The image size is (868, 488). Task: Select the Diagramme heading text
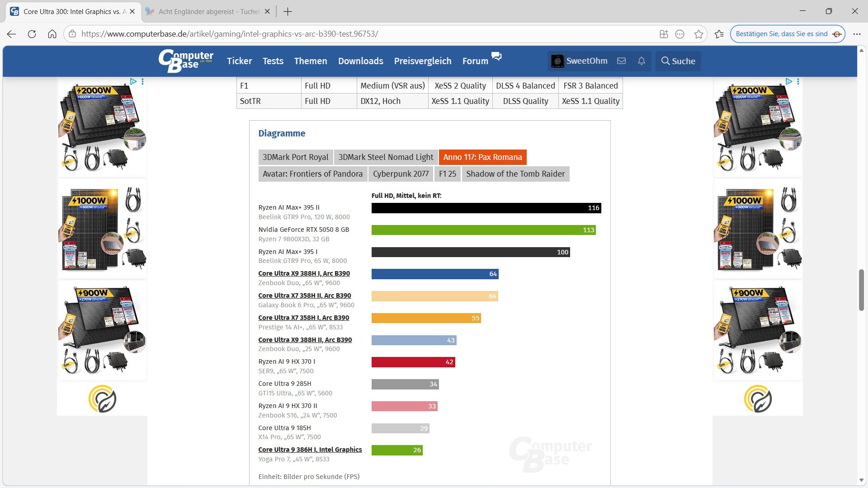click(x=282, y=133)
